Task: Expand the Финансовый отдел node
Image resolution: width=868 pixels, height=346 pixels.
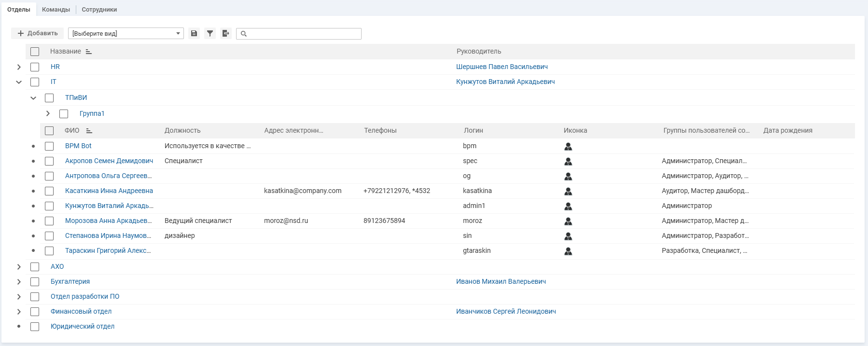Action: tap(19, 312)
